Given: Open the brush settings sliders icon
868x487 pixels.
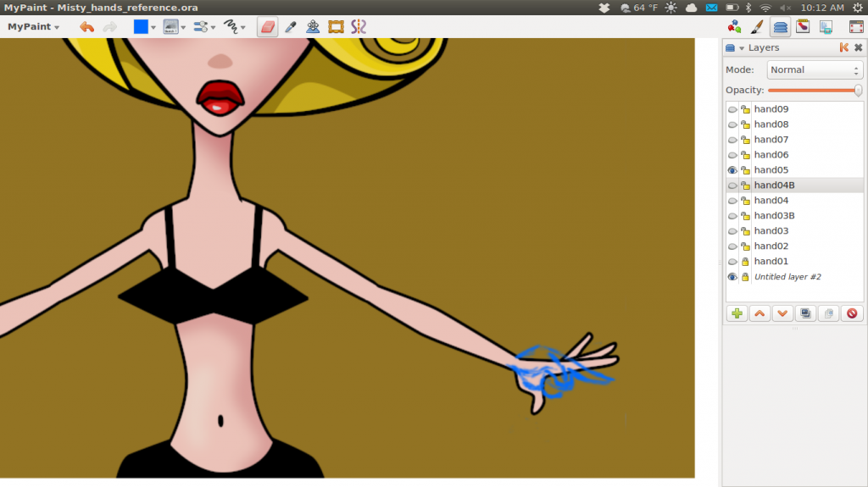Looking at the screenshot, I should pyautogui.click(x=200, y=26).
